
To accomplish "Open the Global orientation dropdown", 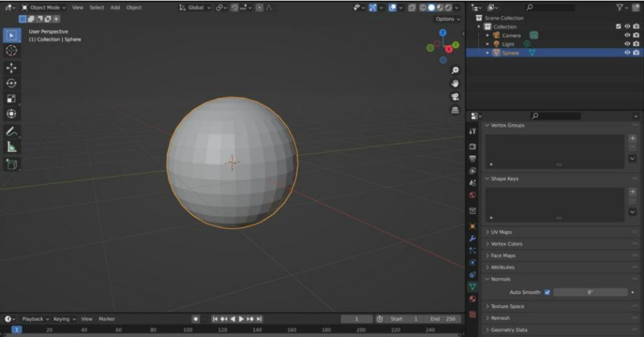I will [195, 7].
